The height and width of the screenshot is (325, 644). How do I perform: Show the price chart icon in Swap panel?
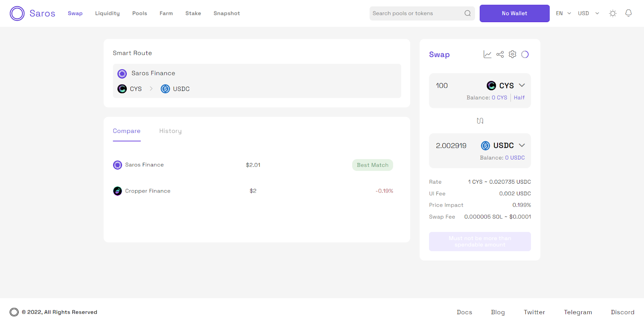[x=487, y=54]
